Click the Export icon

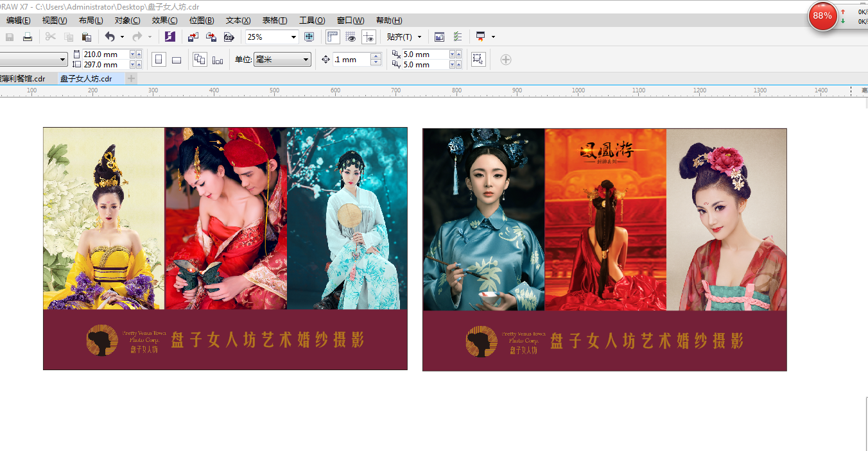click(x=211, y=37)
